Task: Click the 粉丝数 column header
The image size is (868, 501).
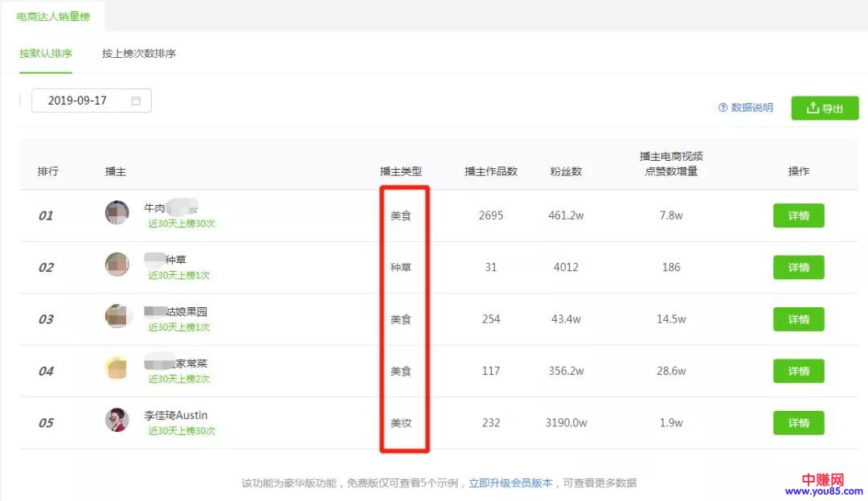Action: click(566, 171)
